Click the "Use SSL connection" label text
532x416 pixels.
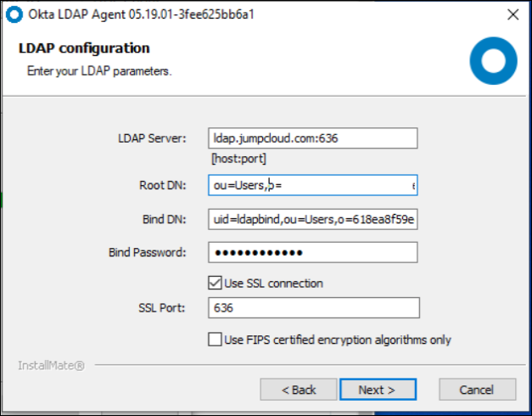(273, 283)
